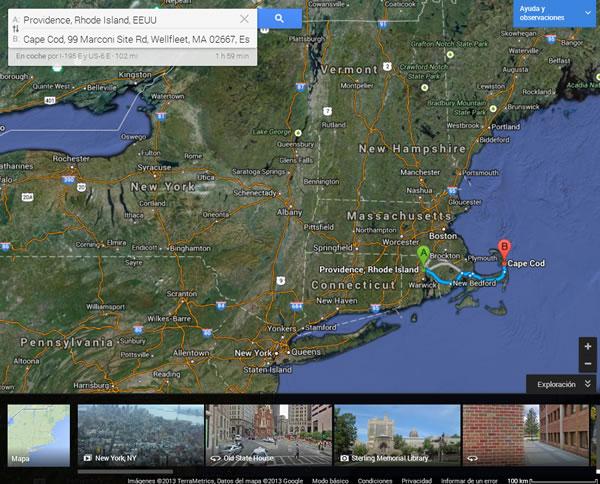
Task: Open the New York, NY thumbnail
Action: pos(141,435)
